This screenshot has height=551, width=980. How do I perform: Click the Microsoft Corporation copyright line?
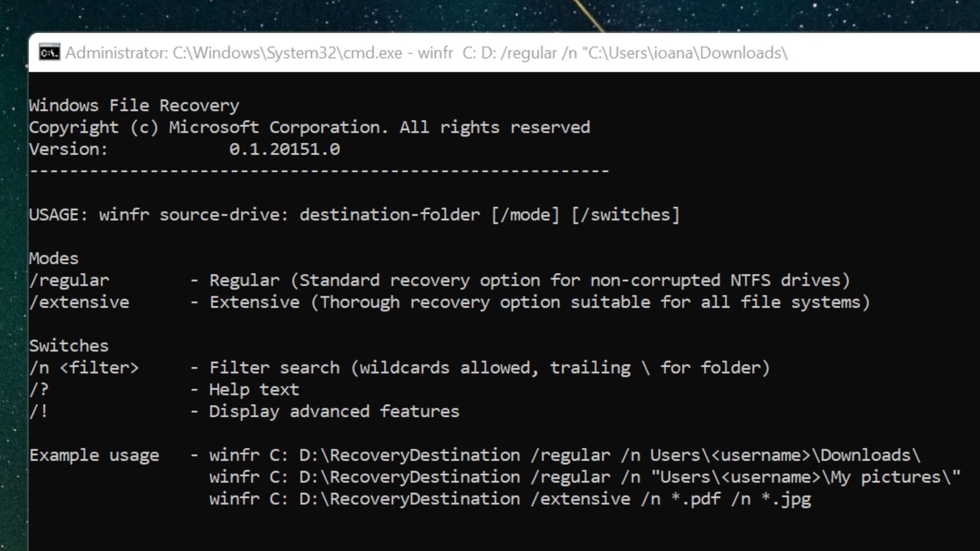point(309,128)
